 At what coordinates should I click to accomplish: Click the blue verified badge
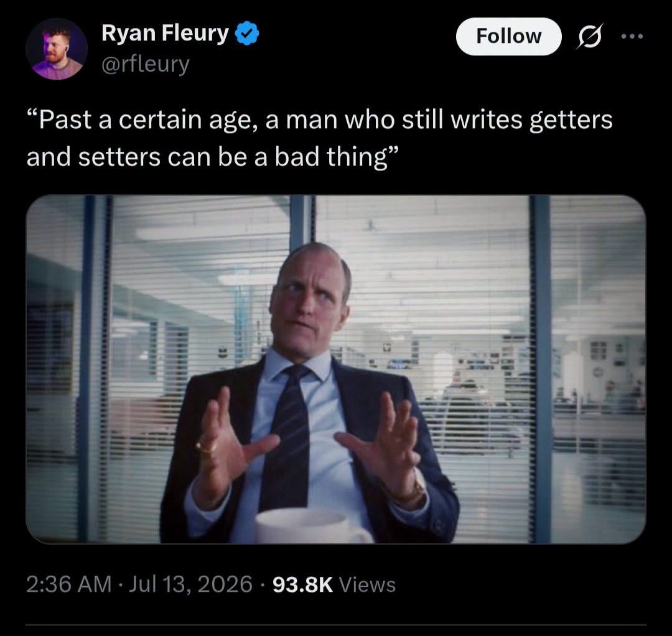(x=247, y=34)
